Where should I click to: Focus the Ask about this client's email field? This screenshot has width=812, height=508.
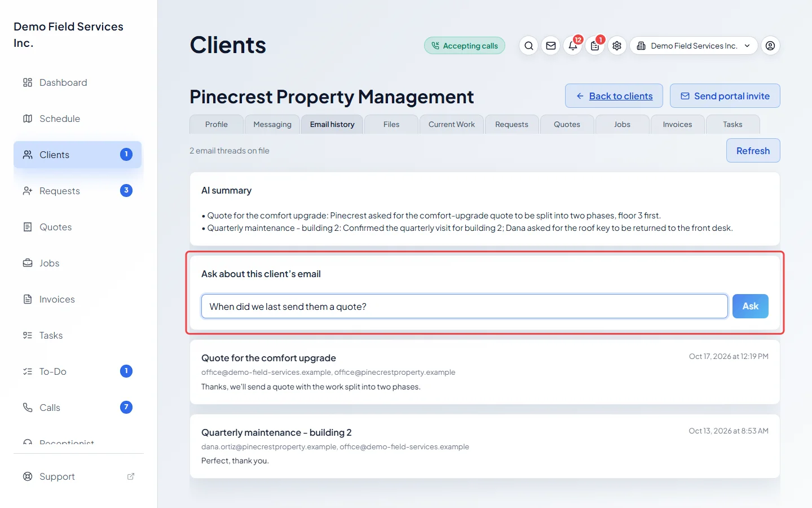click(x=465, y=306)
